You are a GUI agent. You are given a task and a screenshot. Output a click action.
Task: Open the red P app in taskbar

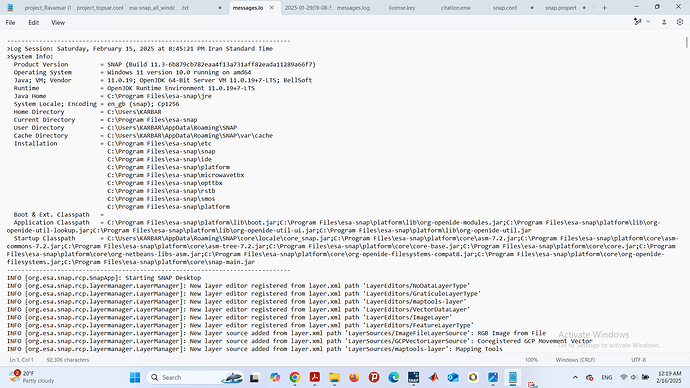point(374,377)
